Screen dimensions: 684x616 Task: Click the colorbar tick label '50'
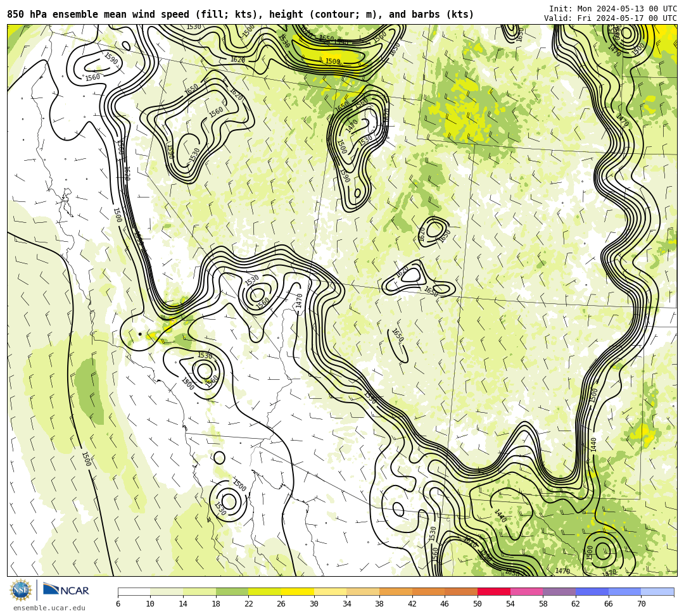tap(478, 604)
